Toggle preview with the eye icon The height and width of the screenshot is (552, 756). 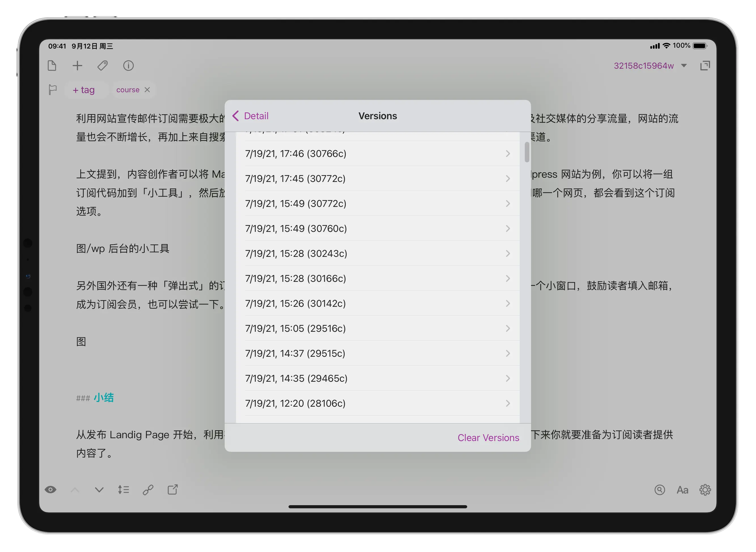pos(50,490)
